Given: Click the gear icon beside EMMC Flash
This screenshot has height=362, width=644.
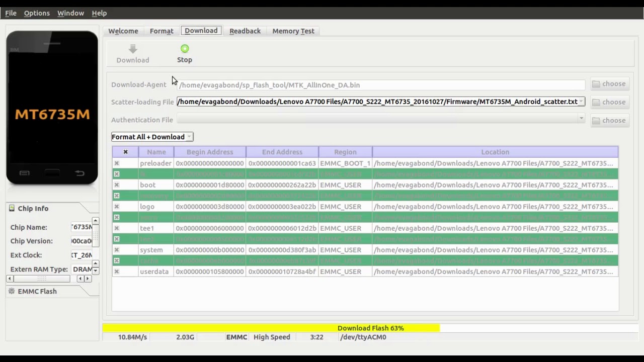Looking at the screenshot, I should 12,291.
